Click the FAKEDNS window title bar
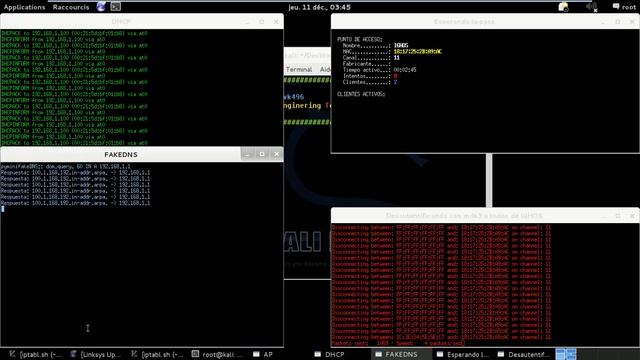Image resolution: width=640 pixels, height=360 pixels. (x=121, y=154)
